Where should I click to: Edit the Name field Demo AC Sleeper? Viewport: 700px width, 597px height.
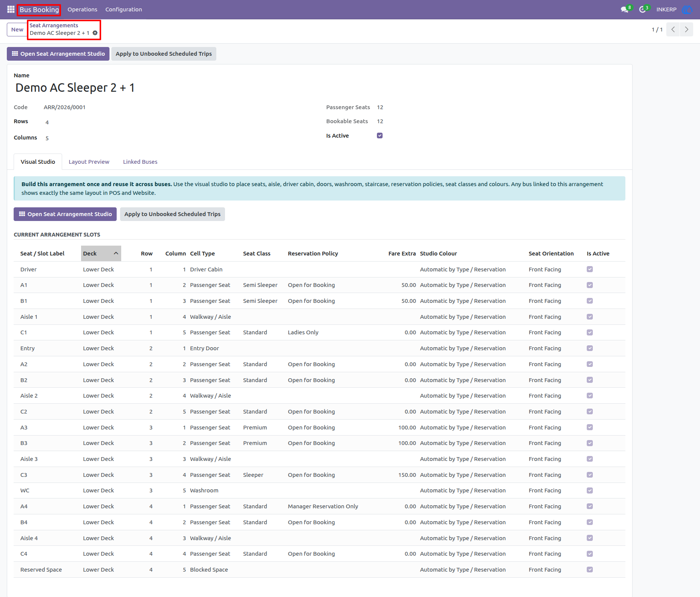tap(75, 88)
